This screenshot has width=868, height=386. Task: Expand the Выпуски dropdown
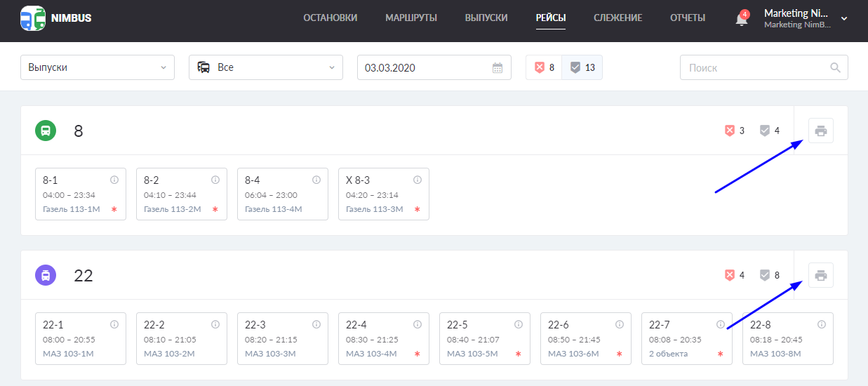pyautogui.click(x=98, y=67)
